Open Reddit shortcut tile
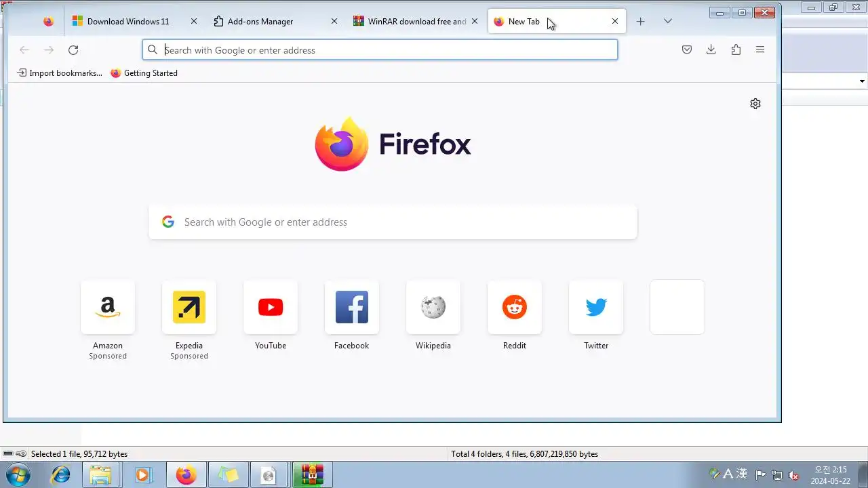Screen dimensions: 868x488 (515, 307)
